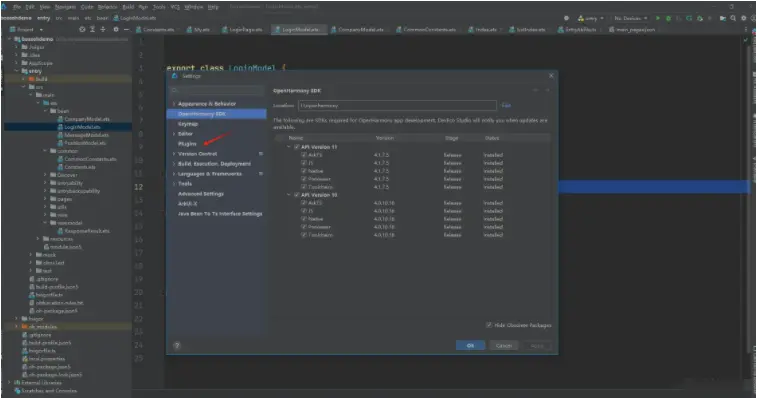Open the File menu
757x398 pixels.
(17, 7)
